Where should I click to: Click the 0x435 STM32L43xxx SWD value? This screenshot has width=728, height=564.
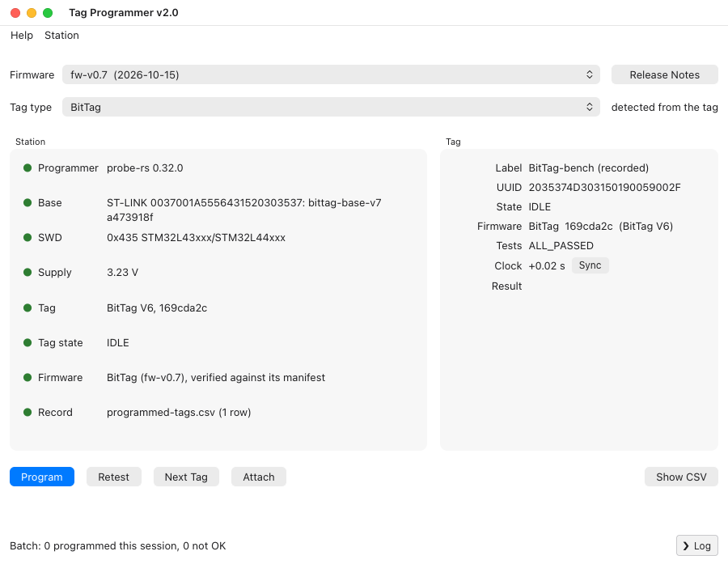196,237
